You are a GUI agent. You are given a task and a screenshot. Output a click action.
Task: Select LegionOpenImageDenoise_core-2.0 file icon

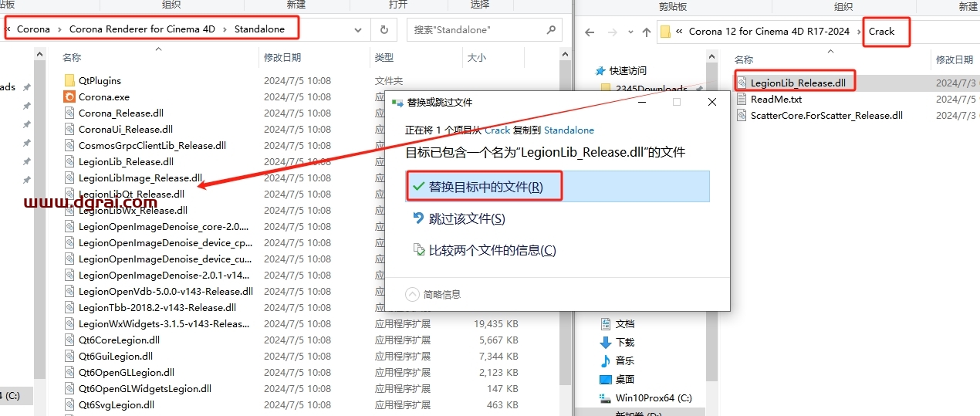(69, 226)
